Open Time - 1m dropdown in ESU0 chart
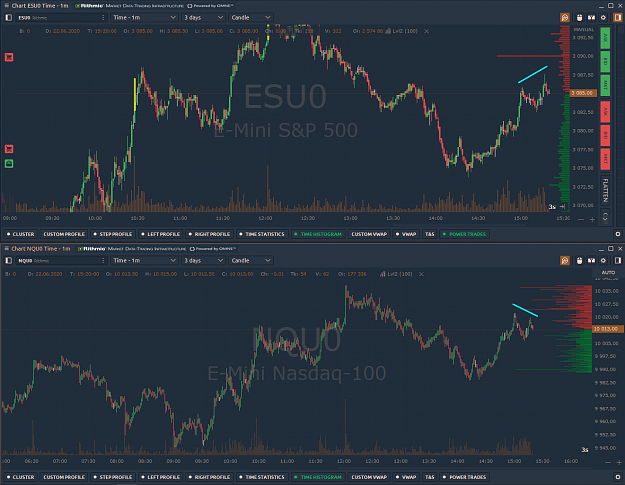The width and height of the screenshot is (625, 485). pos(144,18)
